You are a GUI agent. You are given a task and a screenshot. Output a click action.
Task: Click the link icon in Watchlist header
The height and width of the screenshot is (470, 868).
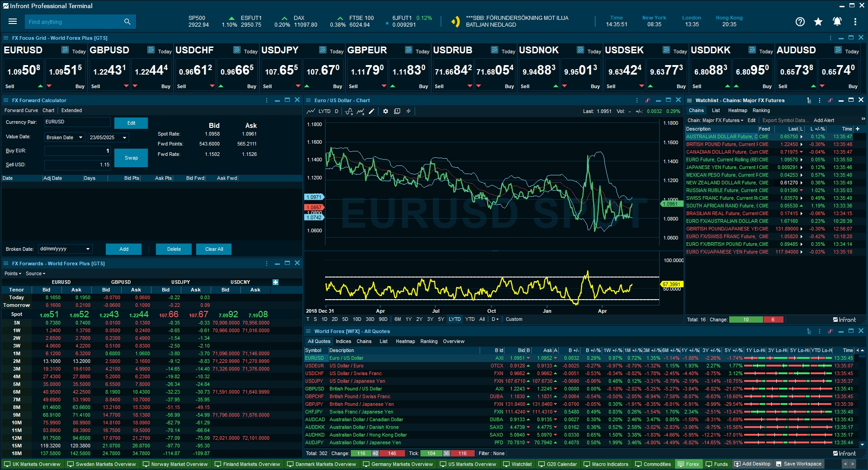[830, 100]
